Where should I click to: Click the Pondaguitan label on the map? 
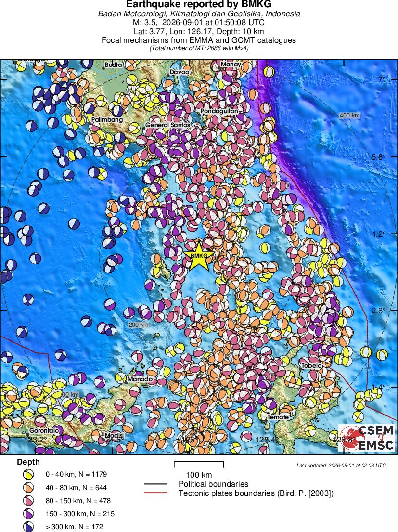[219, 111]
